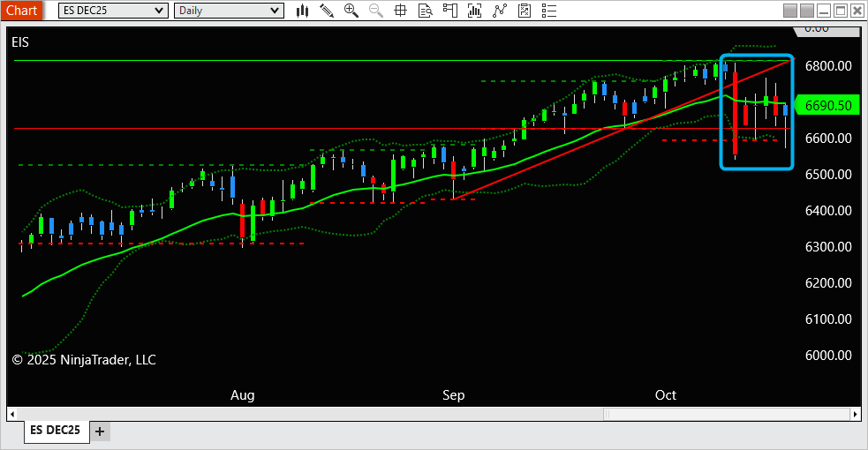
Task: Open the data box icon
Action: (425, 11)
